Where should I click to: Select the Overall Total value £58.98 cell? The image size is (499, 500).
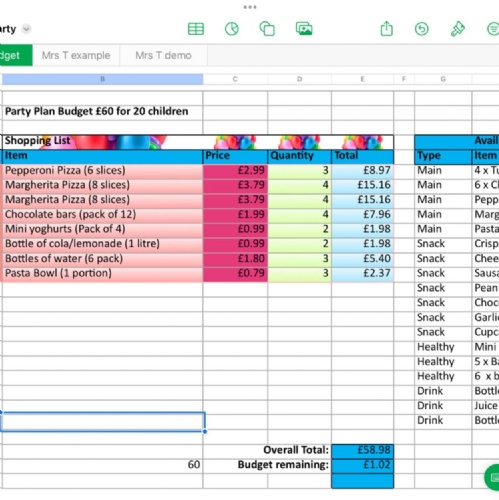pyautogui.click(x=363, y=450)
